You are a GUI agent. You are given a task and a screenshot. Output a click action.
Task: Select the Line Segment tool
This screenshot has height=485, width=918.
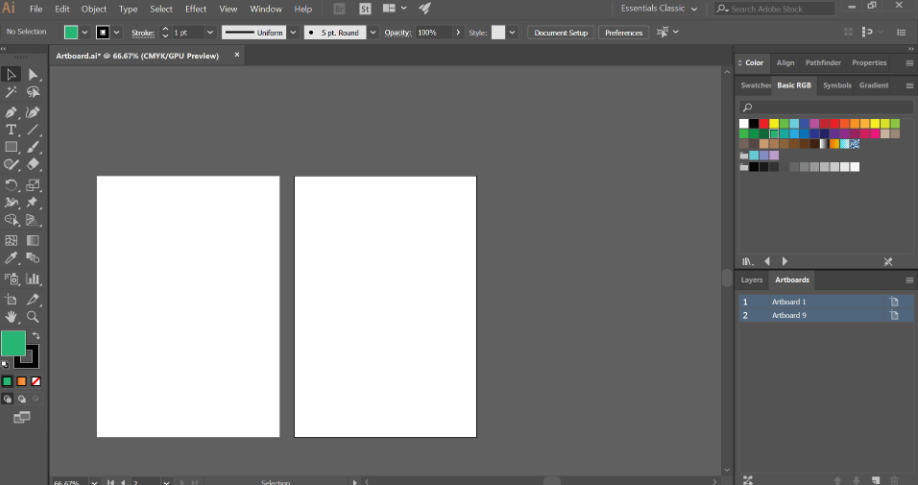(33, 129)
